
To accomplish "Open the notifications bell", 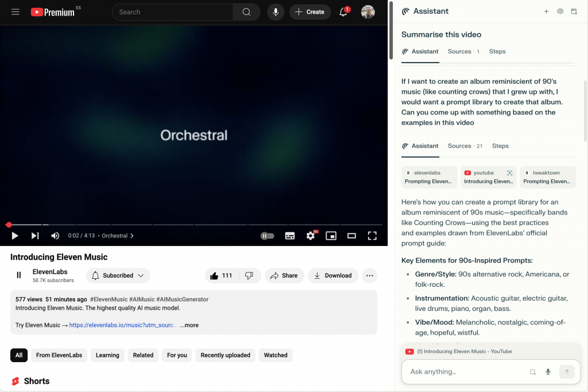I will pyautogui.click(x=343, y=12).
